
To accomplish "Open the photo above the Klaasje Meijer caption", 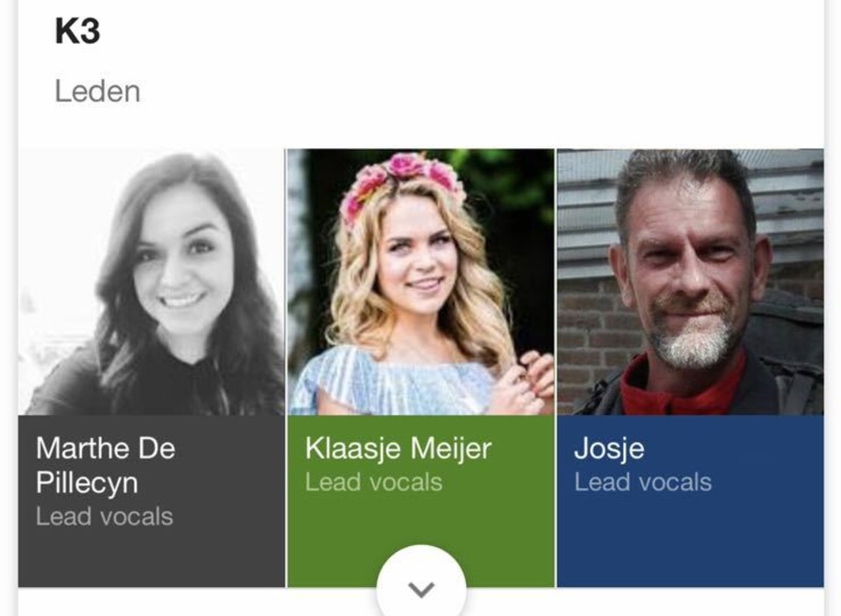I will click(421, 281).
